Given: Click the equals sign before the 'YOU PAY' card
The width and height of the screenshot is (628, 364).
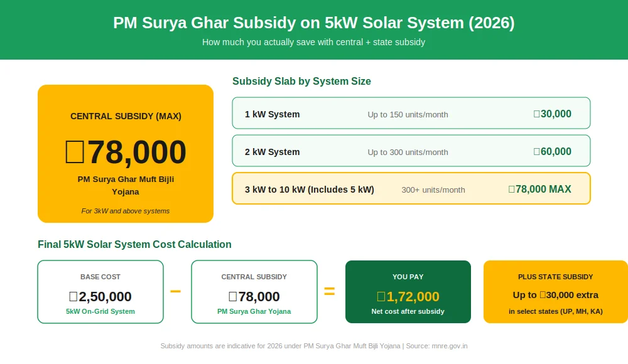Looking at the screenshot, I should tap(329, 291).
